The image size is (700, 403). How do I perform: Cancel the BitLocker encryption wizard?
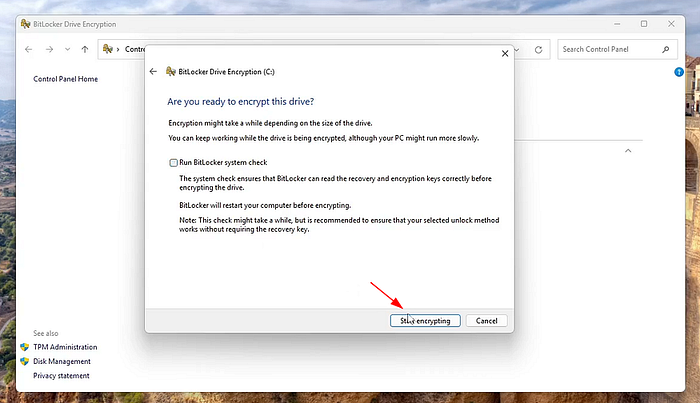[486, 320]
